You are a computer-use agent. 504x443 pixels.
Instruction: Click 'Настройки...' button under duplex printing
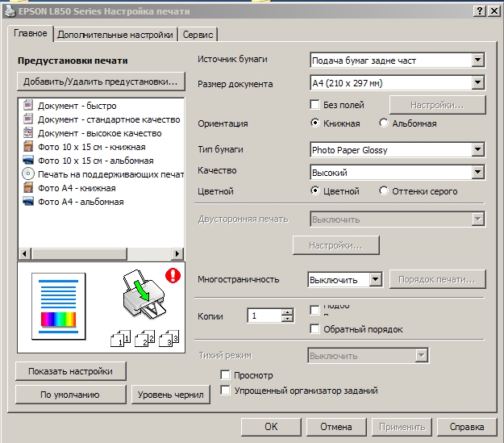coord(336,245)
